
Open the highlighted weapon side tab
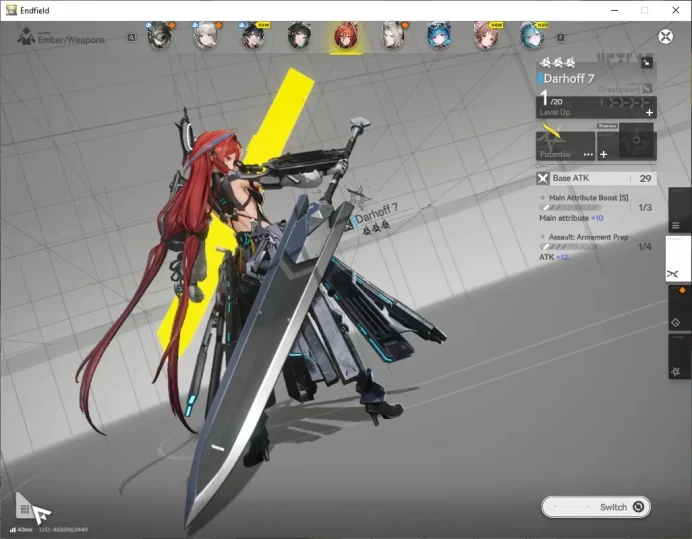pyautogui.click(x=678, y=259)
